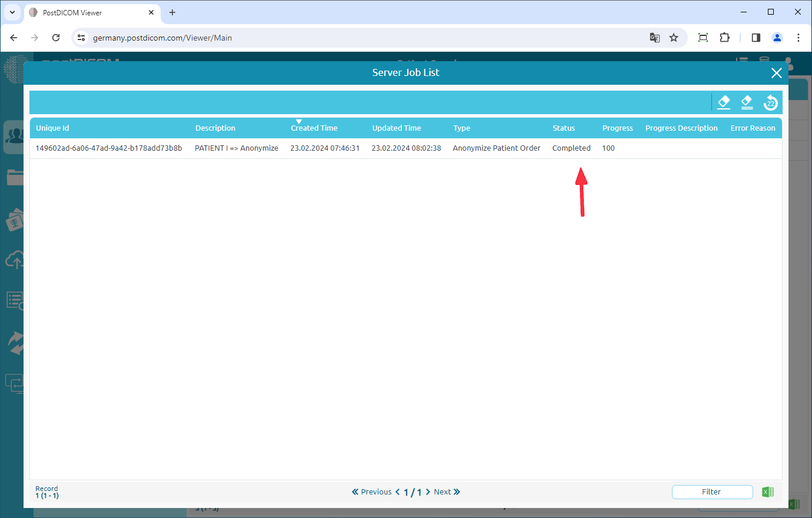Click the Previous pagination link

377,492
